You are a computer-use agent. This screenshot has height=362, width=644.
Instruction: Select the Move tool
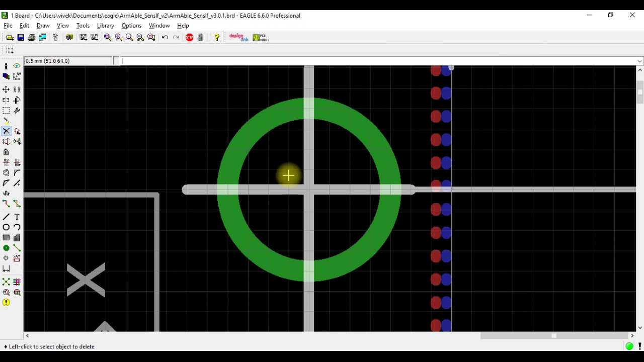[x=6, y=89]
